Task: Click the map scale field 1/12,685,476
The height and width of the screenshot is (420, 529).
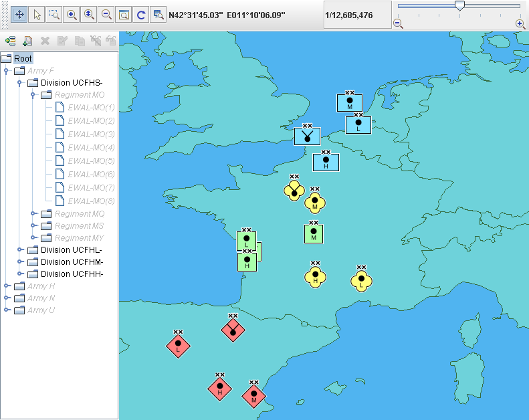Action: coord(358,14)
